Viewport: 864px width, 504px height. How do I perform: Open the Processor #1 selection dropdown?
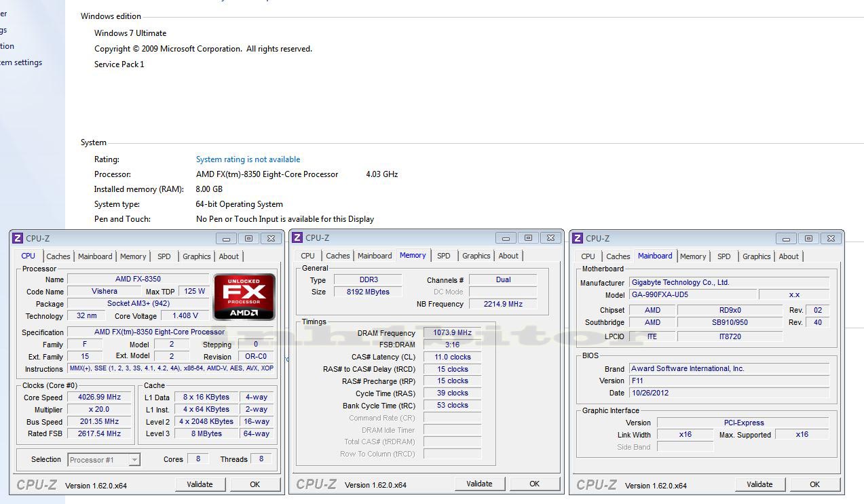click(134, 460)
